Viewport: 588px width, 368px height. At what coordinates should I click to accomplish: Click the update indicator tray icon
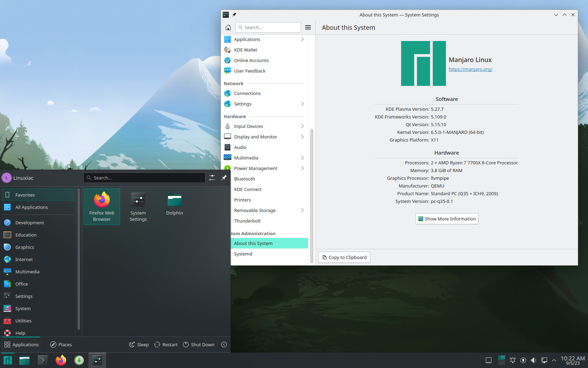click(x=523, y=360)
